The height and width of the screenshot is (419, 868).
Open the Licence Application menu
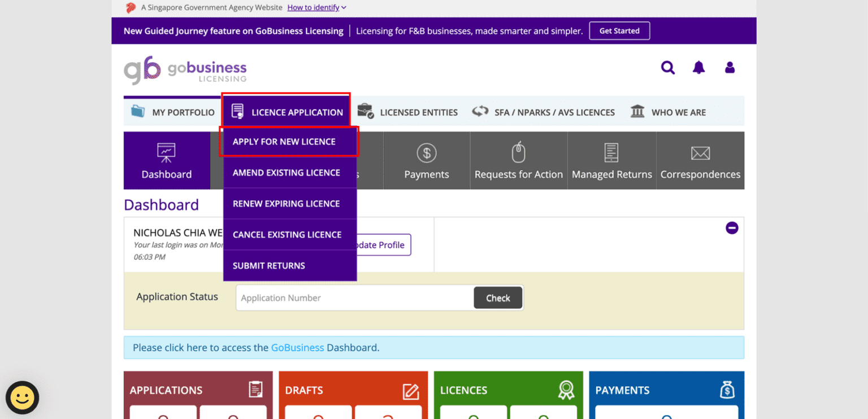(287, 112)
